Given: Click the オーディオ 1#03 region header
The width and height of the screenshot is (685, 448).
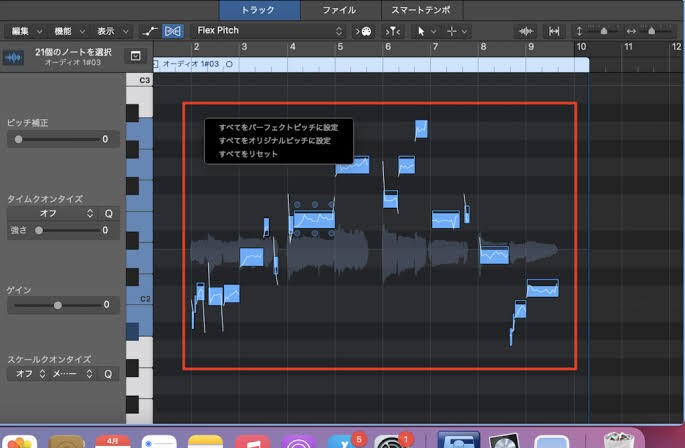Looking at the screenshot, I should coord(370,64).
